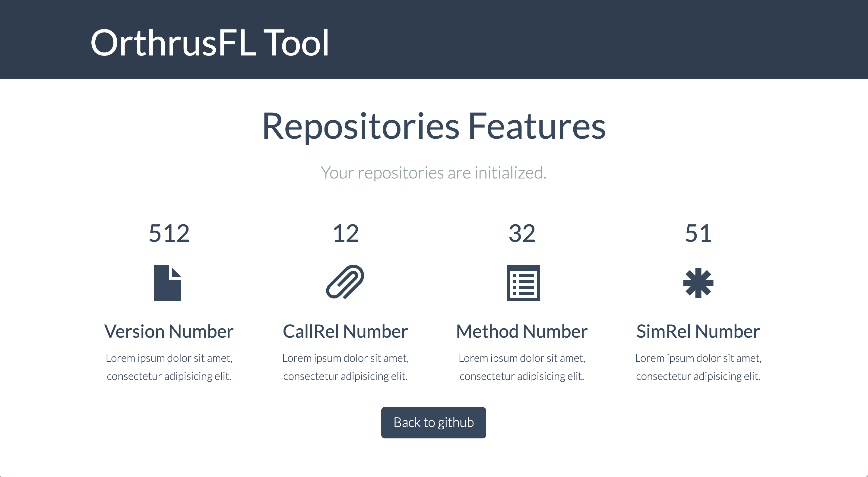Image resolution: width=868 pixels, height=477 pixels.
Task: Select the Method Number heading
Action: click(x=521, y=331)
